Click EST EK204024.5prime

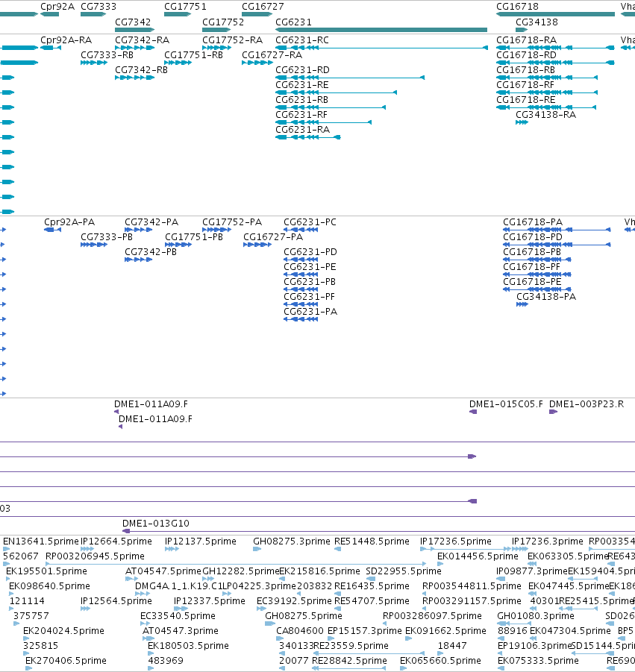click(63, 631)
